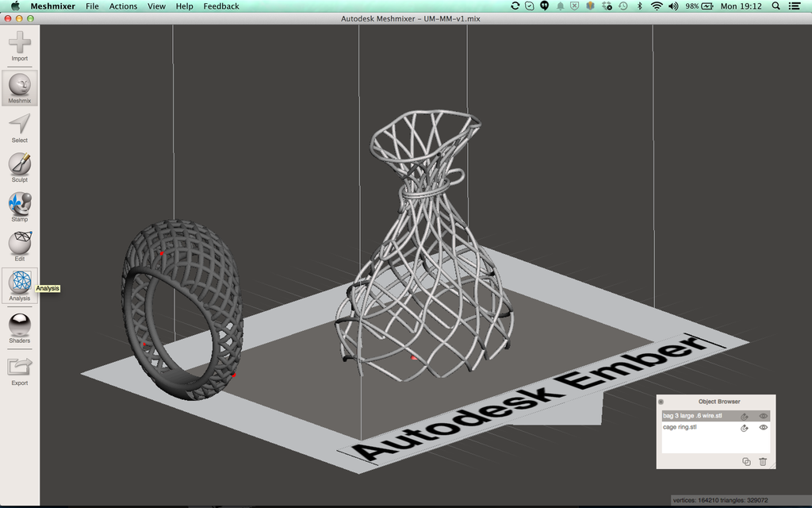
Task: Open the Actions menu
Action: (x=123, y=6)
